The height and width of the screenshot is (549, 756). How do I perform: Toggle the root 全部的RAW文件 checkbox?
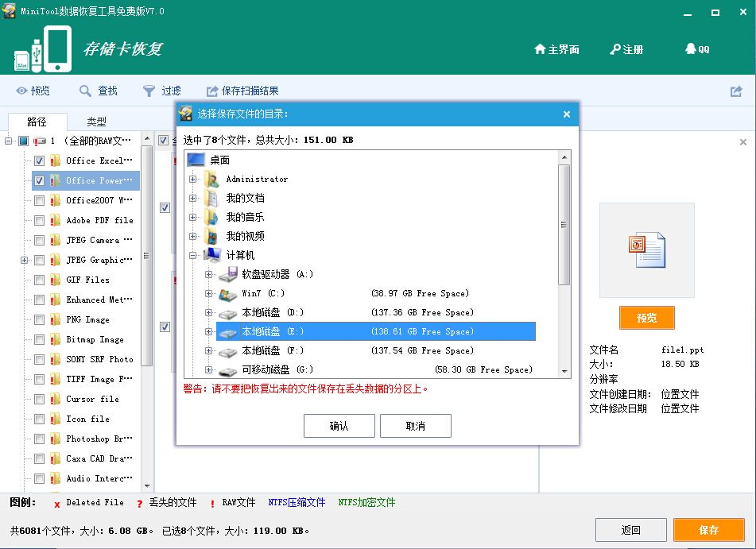pos(23,141)
